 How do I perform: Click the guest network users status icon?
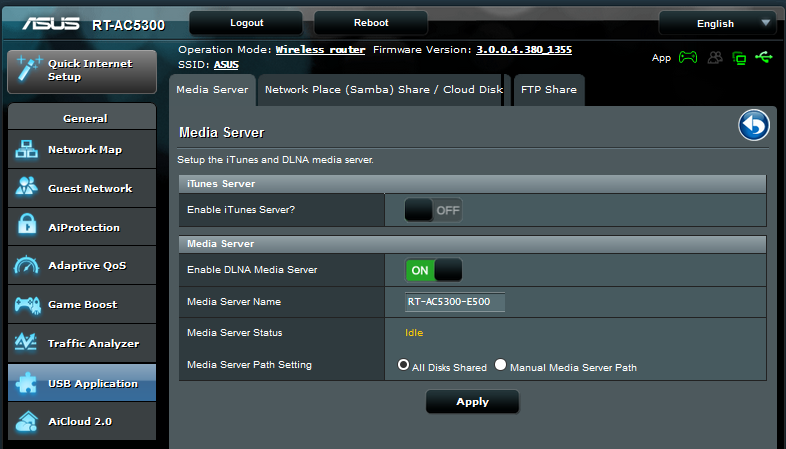(715, 58)
